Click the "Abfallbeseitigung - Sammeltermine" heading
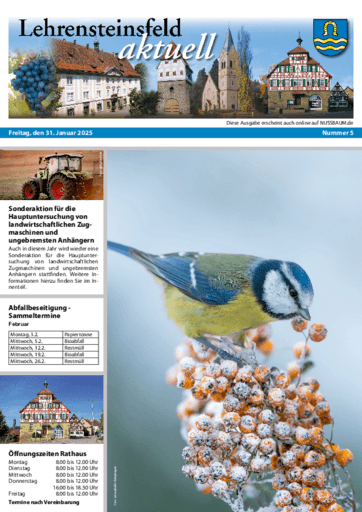This screenshot has height=512, width=362. point(39,312)
